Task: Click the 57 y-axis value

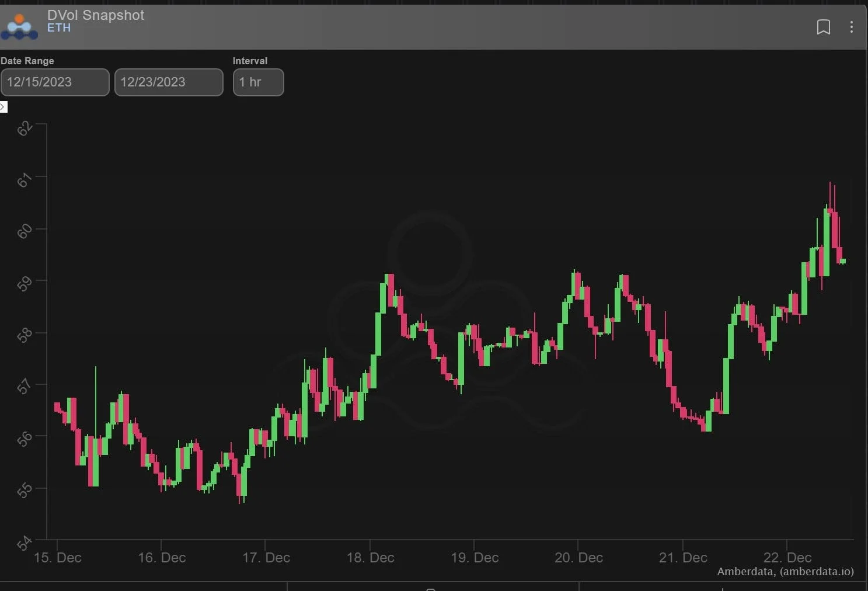Action: coord(25,387)
